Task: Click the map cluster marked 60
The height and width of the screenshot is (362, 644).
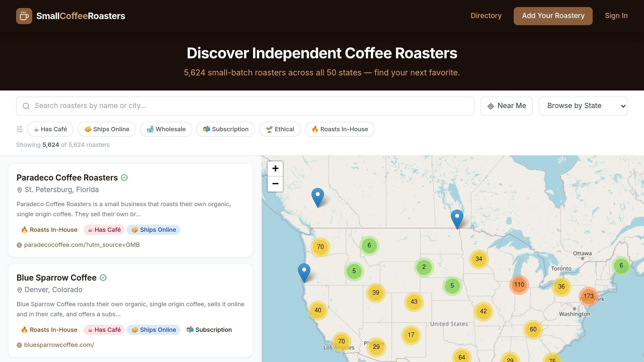Action: click(533, 329)
